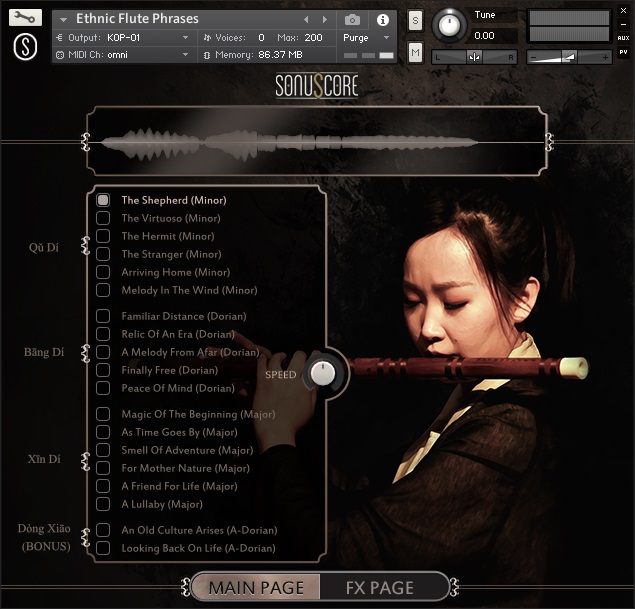Enable Arriving Home (Minor) checkbox
Image resolution: width=635 pixels, height=609 pixels.
point(103,272)
